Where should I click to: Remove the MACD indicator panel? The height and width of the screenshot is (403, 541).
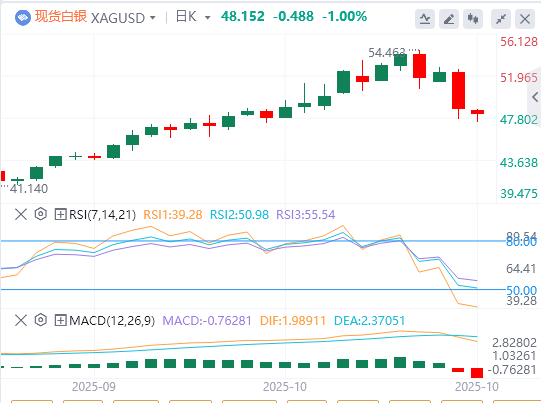tap(21, 320)
